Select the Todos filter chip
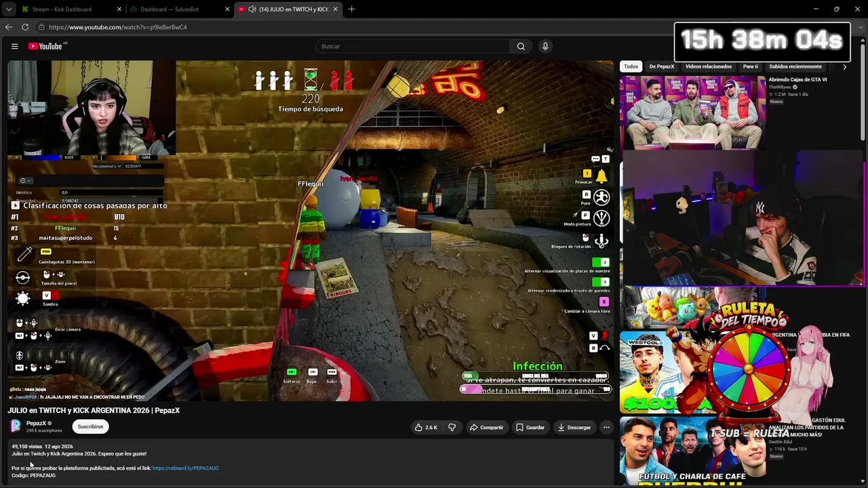Image resolution: width=868 pixels, height=488 pixels. pyautogui.click(x=631, y=66)
